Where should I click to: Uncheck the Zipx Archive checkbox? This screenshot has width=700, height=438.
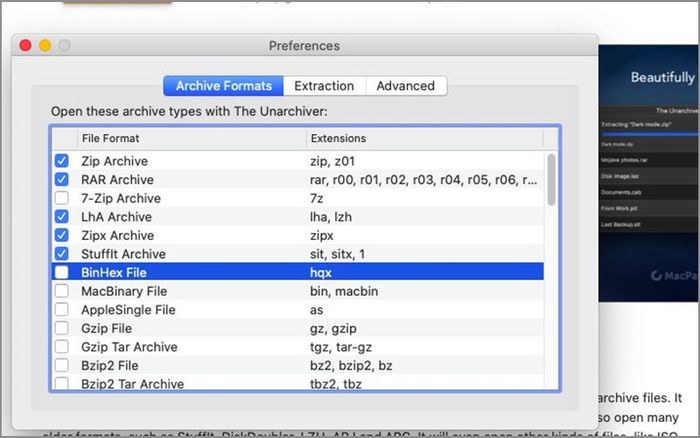62,235
